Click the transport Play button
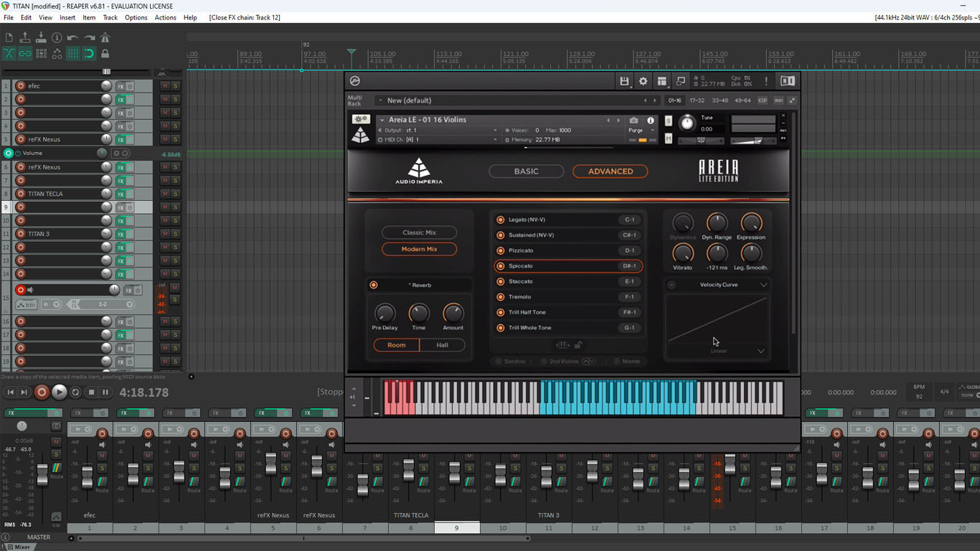Viewport: 980px width, 551px height. [60, 392]
